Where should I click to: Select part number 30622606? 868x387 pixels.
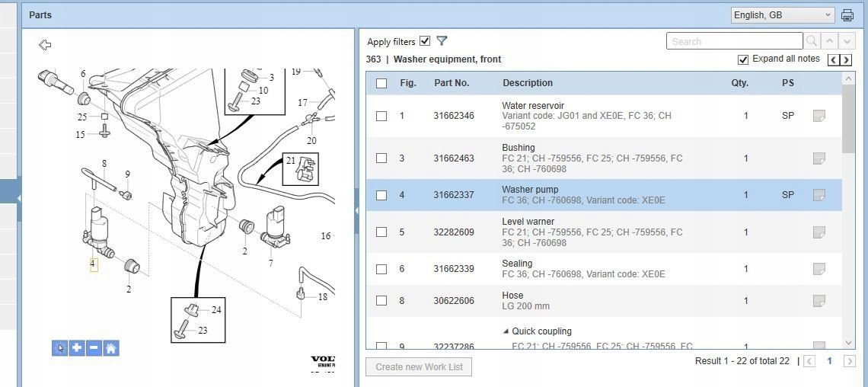[x=453, y=301]
